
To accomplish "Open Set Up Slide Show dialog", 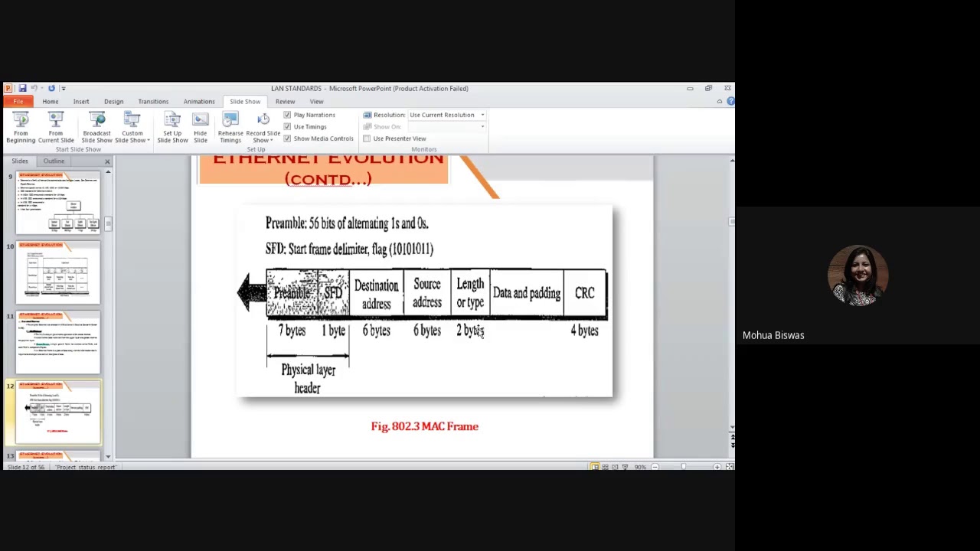I will (x=172, y=127).
